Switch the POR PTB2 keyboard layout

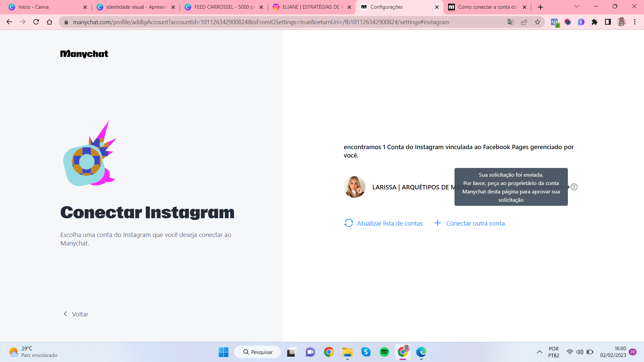pos(554,352)
